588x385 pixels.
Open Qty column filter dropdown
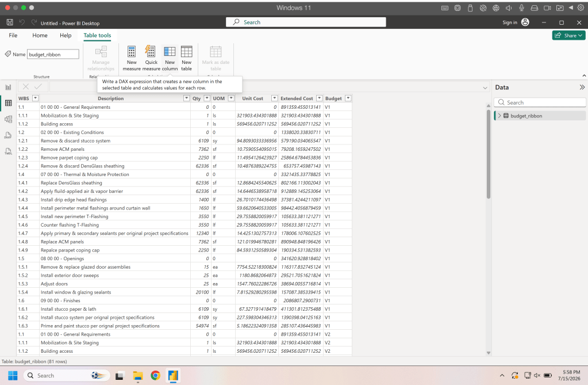[x=206, y=98]
